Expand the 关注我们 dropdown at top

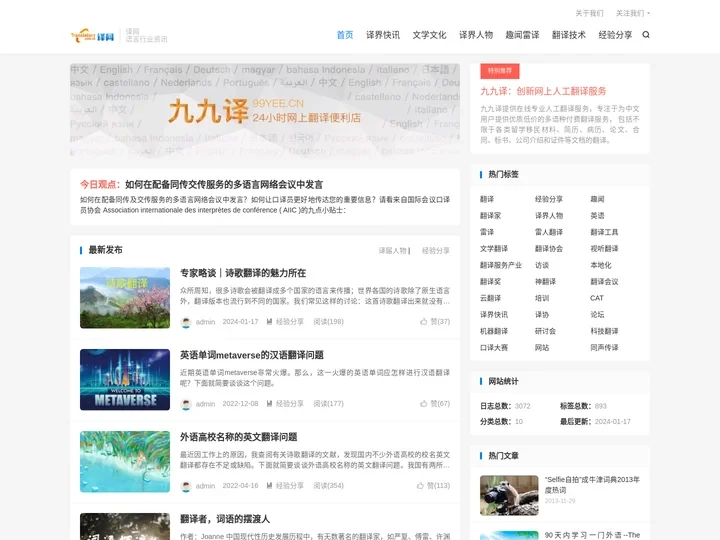[x=633, y=13]
